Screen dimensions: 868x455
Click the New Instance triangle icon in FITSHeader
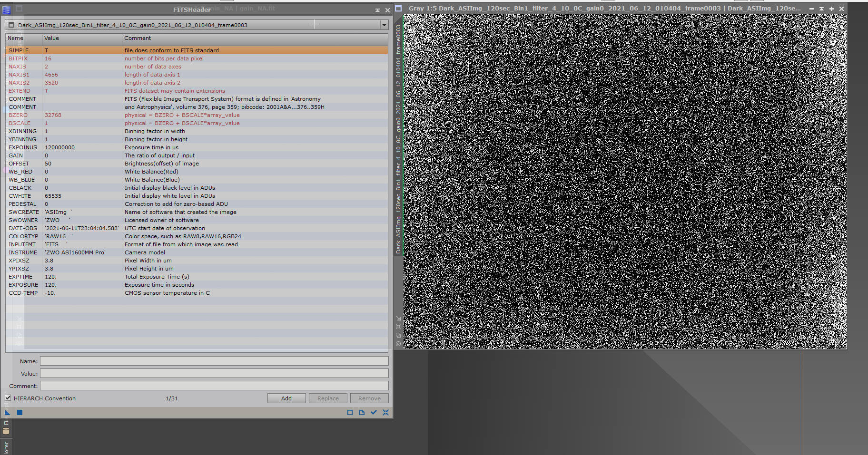click(x=8, y=412)
